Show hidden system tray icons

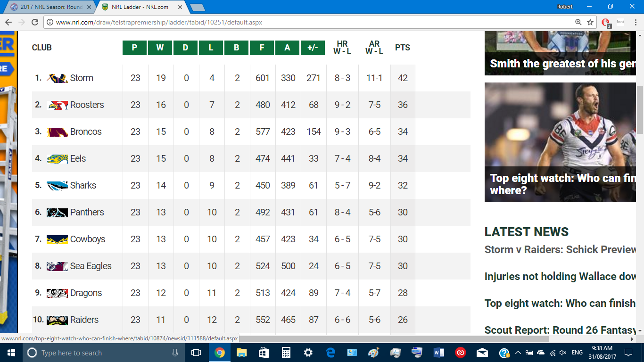518,353
